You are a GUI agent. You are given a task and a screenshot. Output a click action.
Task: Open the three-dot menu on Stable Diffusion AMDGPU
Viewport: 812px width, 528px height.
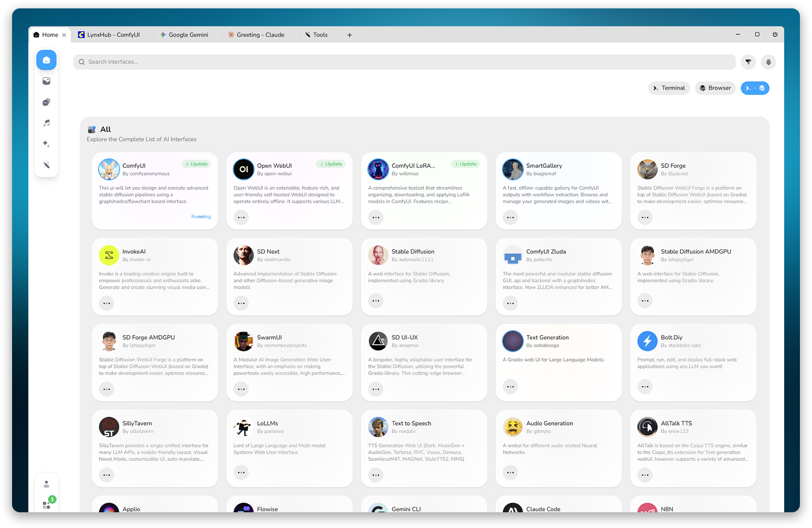(645, 301)
